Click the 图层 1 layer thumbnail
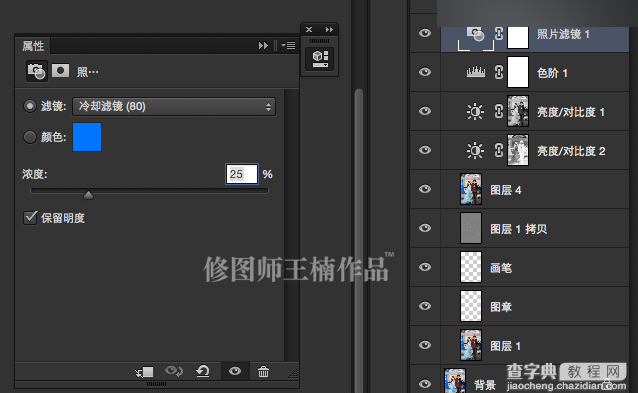This screenshot has width=638, height=393. coord(471,345)
